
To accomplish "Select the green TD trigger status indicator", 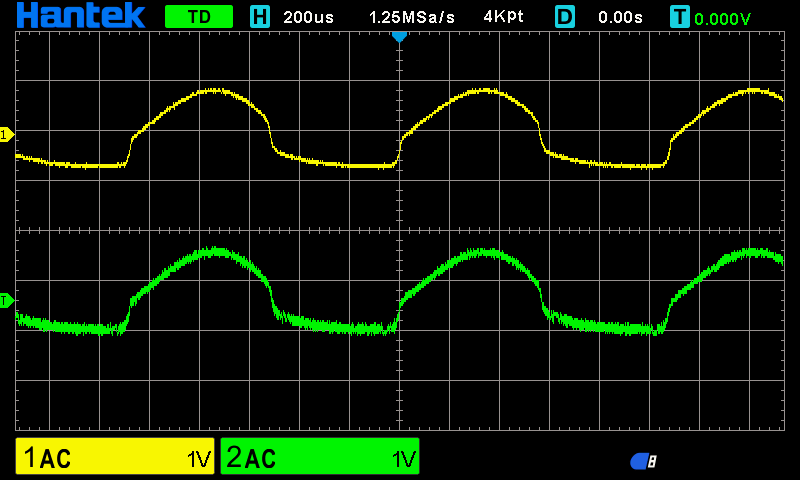I will click(199, 17).
